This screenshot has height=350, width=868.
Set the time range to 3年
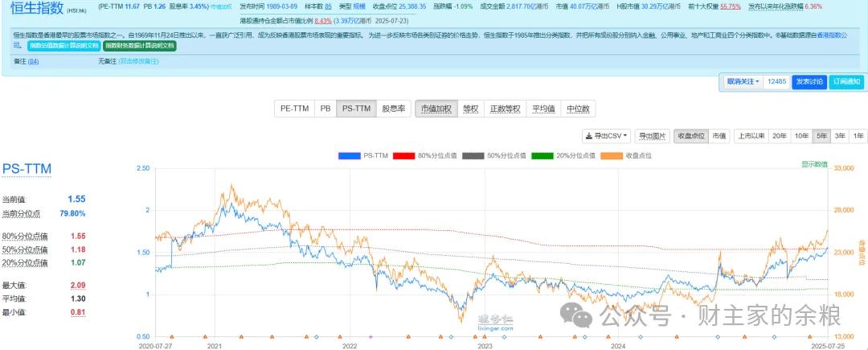(x=840, y=136)
